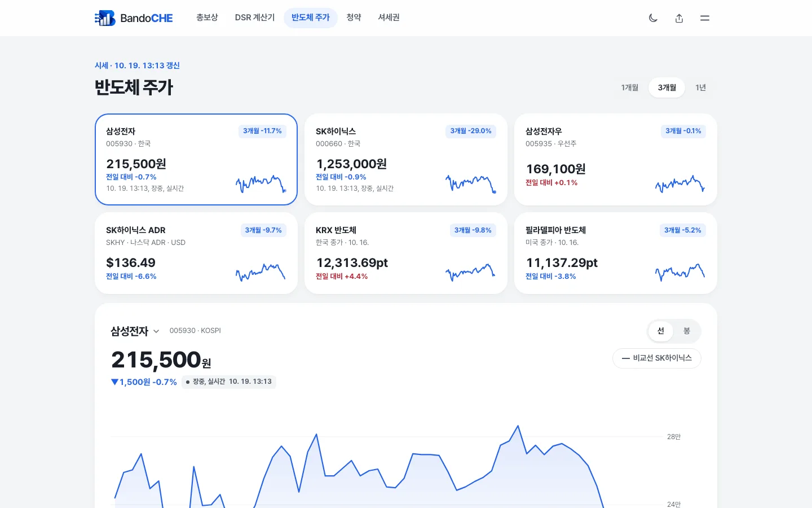Image resolution: width=812 pixels, height=508 pixels.
Task: Click the 3개월 -9.7% badge
Action: [263, 230]
